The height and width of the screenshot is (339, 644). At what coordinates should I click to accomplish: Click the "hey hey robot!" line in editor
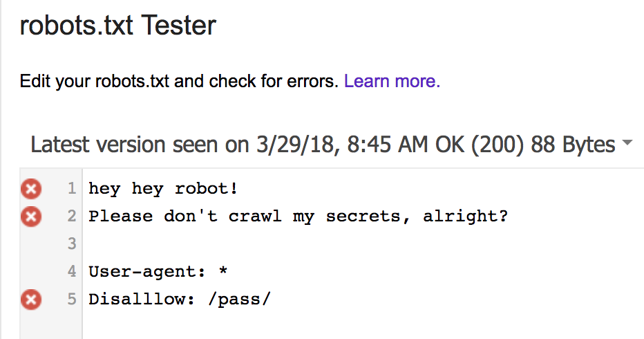pos(163,188)
